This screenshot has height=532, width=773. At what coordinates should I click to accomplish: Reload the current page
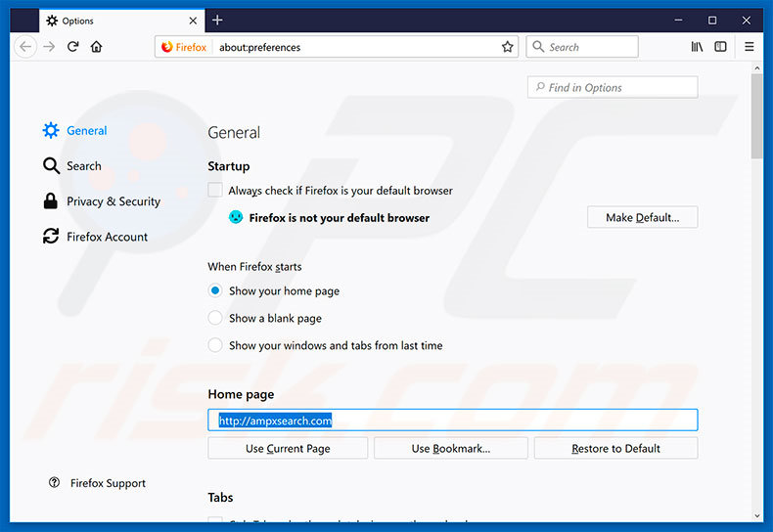pyautogui.click(x=73, y=47)
